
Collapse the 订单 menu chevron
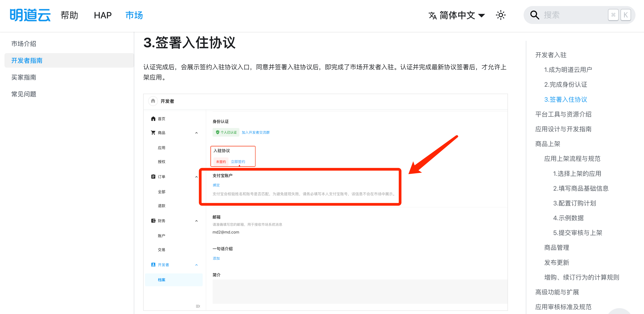[x=196, y=177]
